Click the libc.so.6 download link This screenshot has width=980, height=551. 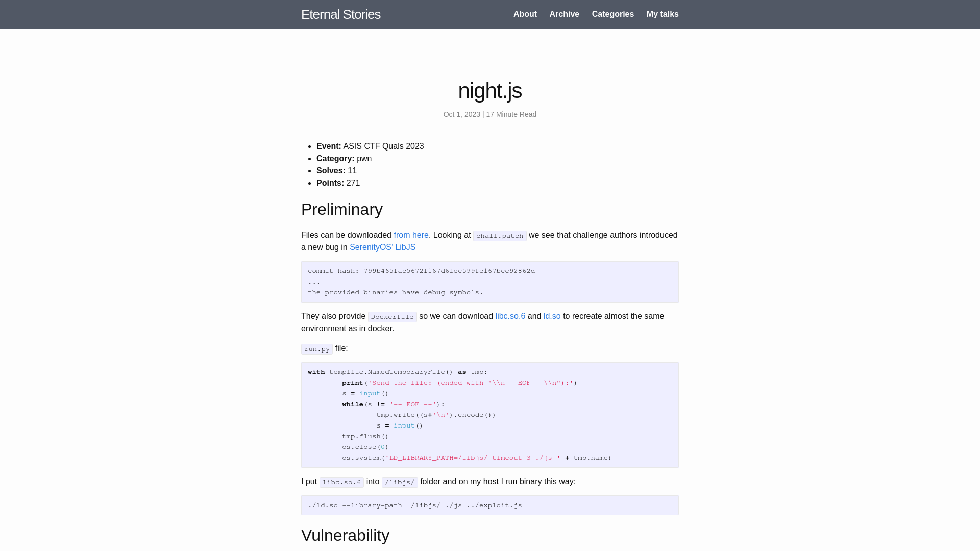click(510, 315)
